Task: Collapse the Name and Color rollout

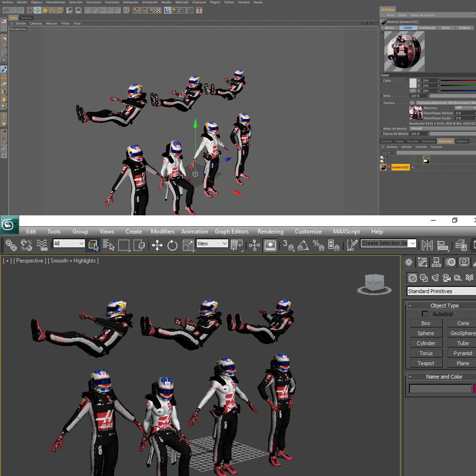Action: (410, 377)
